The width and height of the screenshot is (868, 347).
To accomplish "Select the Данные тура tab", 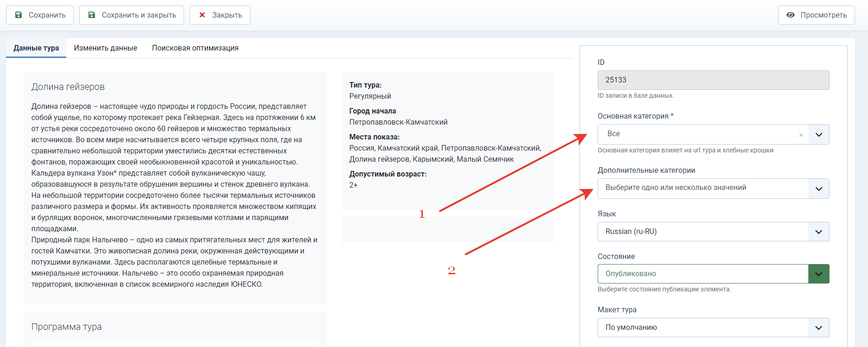I will tap(36, 48).
